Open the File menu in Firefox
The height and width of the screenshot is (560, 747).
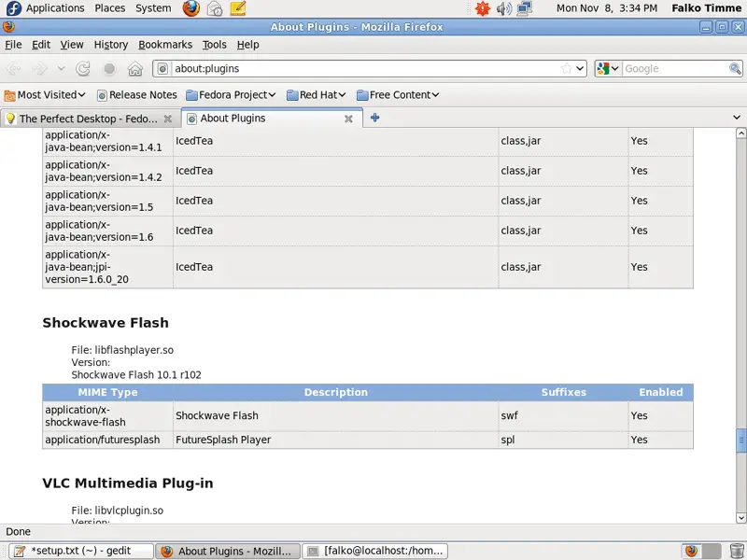click(13, 45)
